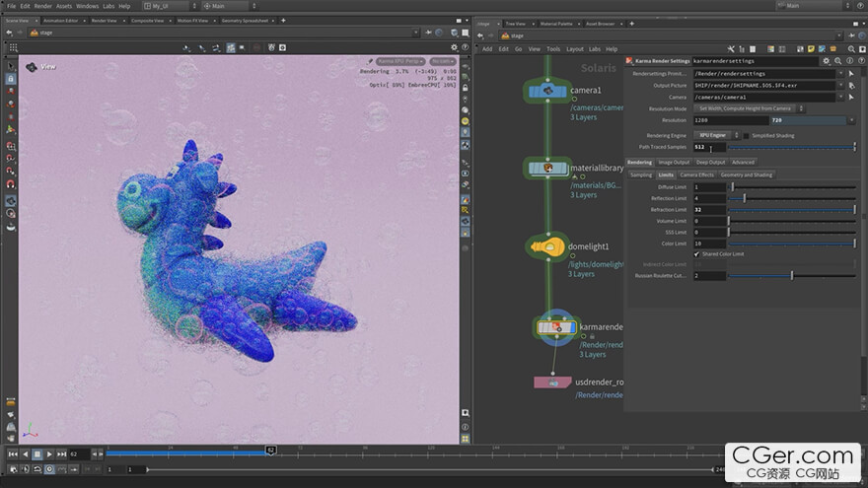The width and height of the screenshot is (868, 488).
Task: Click the camera1 node icon
Action: pyautogui.click(x=547, y=91)
